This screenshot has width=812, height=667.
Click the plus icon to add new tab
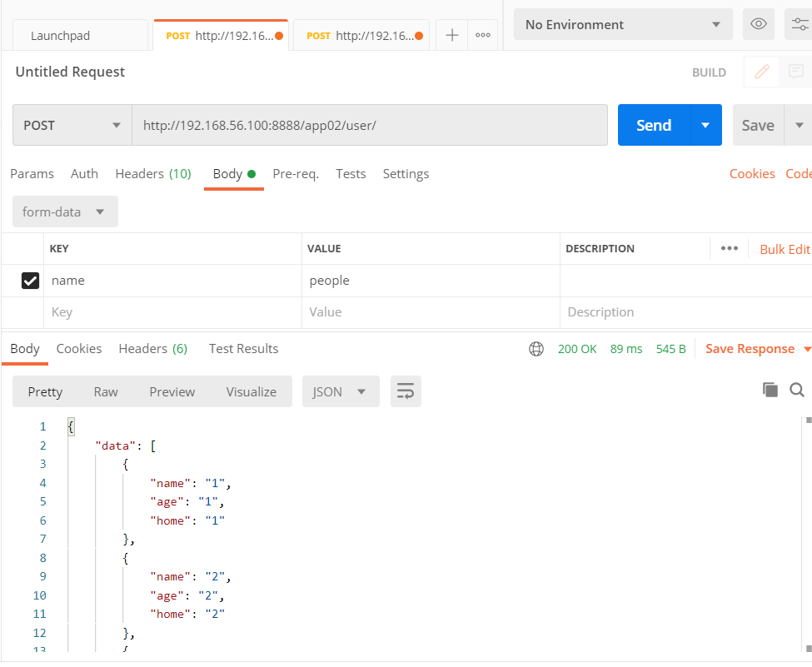[451, 35]
